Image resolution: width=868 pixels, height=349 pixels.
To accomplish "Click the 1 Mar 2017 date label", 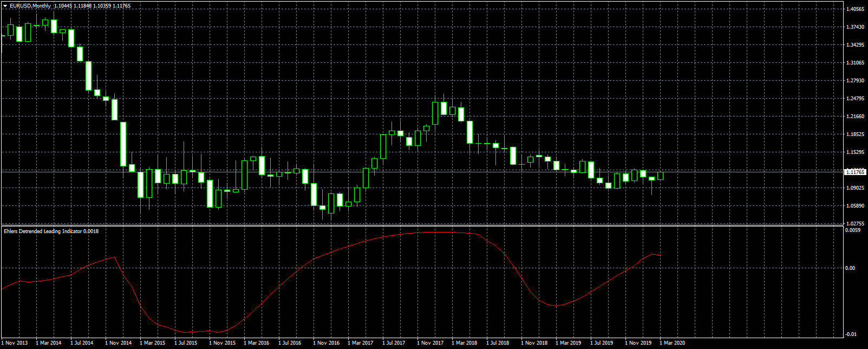I will (361, 343).
